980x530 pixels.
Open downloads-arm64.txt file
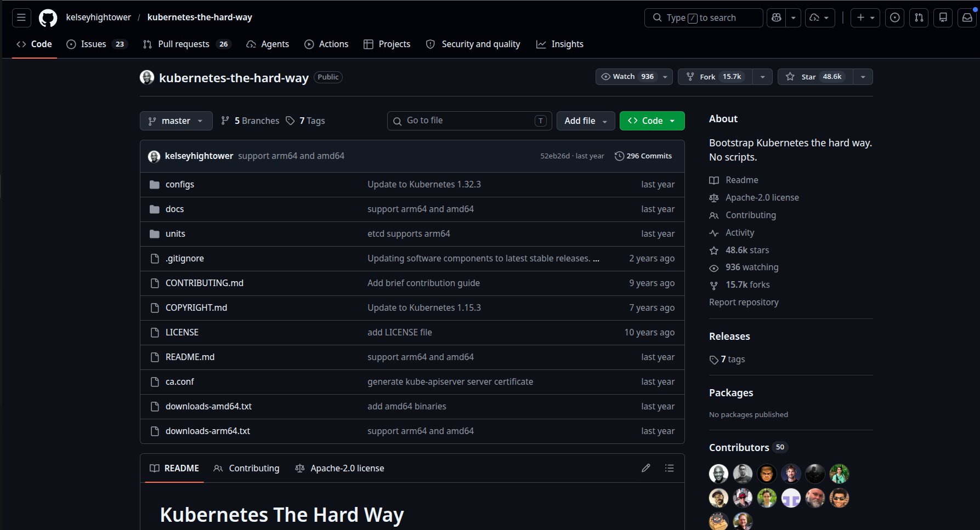click(x=208, y=431)
